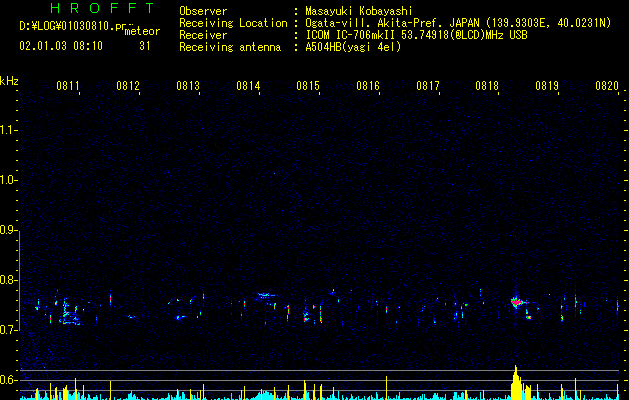Click the 0813 time marker
This screenshot has width=629, height=400.
coord(188,85)
